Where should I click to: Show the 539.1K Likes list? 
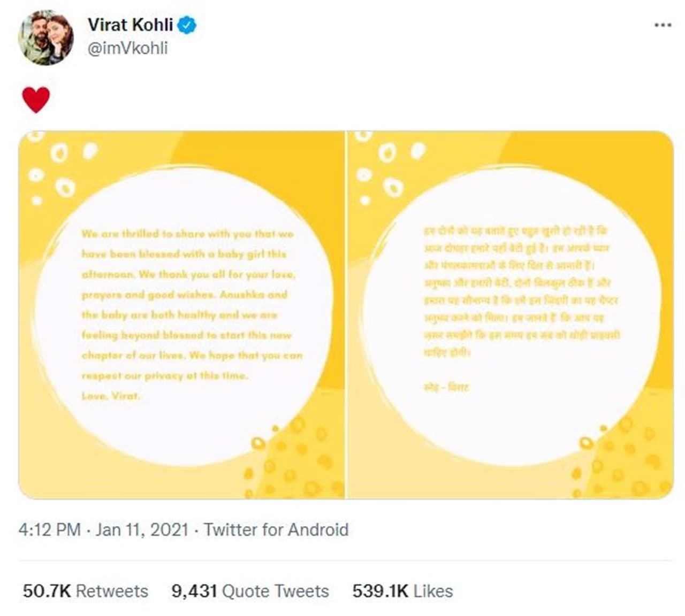[402, 591]
